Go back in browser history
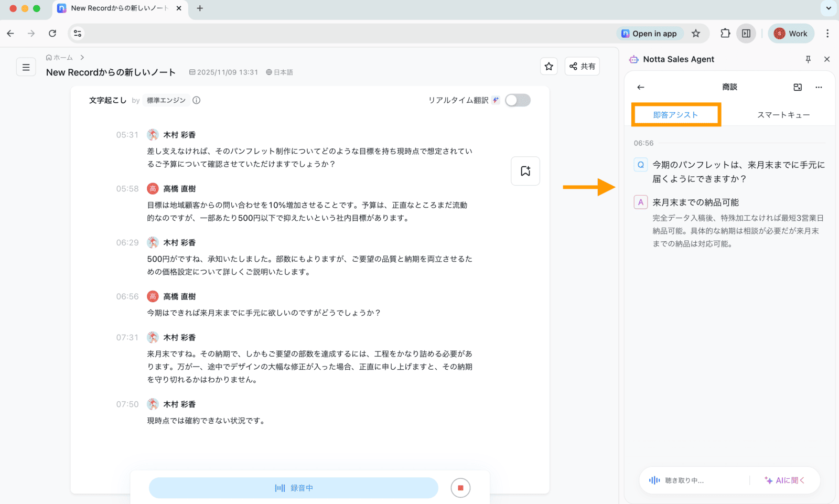839x504 pixels. click(x=10, y=34)
